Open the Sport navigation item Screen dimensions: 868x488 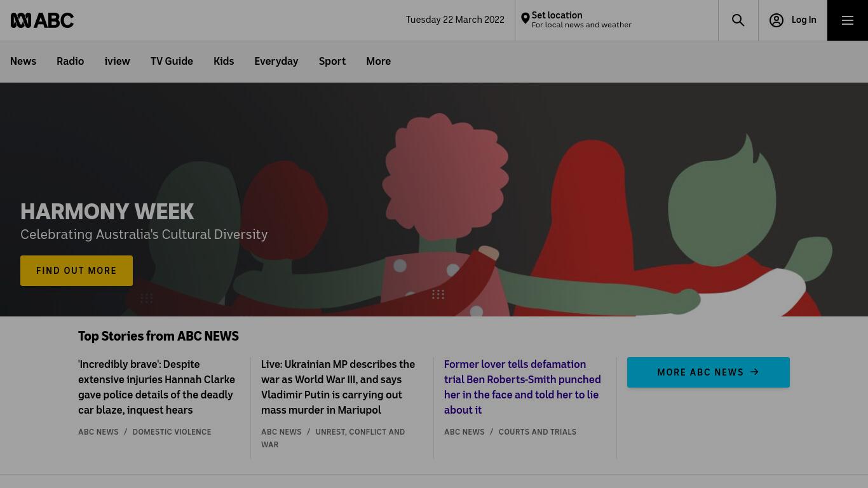click(332, 62)
